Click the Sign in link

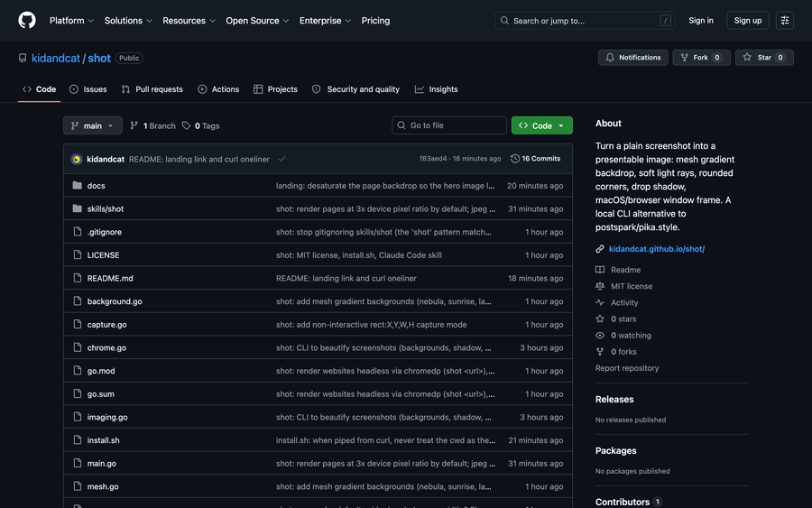click(701, 20)
